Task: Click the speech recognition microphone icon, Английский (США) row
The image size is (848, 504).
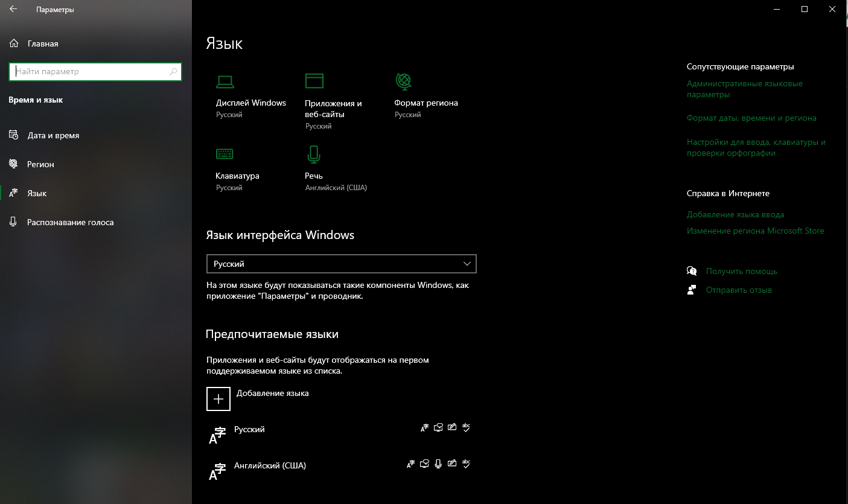Action: (x=439, y=464)
